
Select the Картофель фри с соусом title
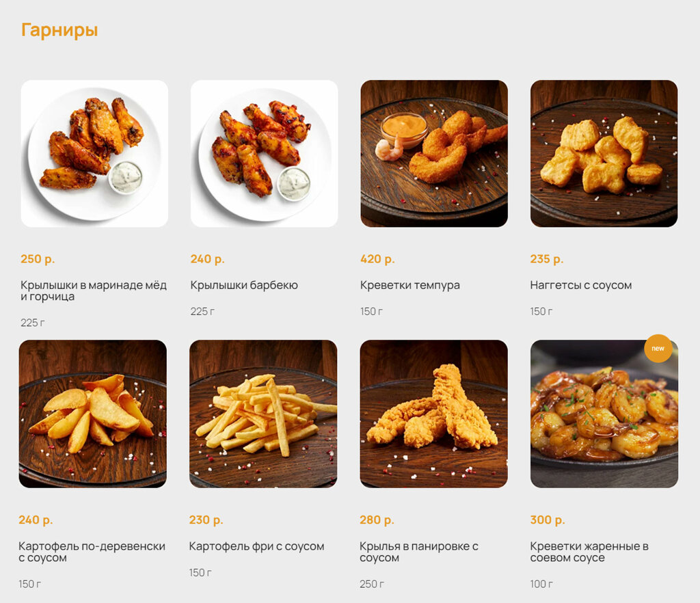pyautogui.click(x=257, y=546)
